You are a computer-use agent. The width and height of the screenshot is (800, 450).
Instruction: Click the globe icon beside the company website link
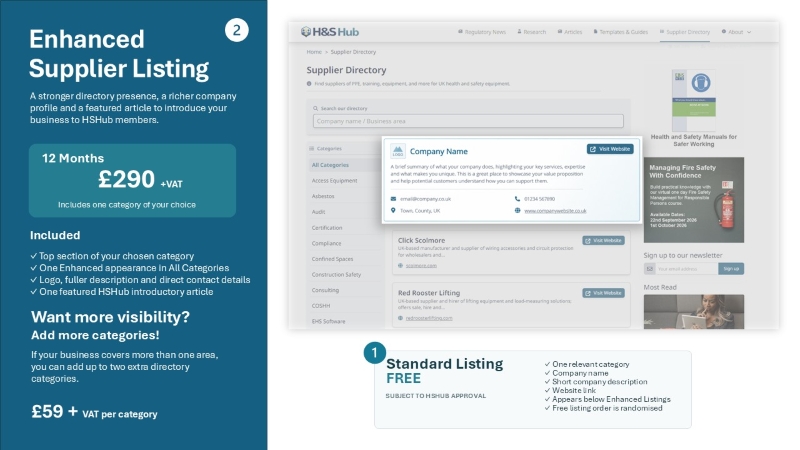pyautogui.click(x=517, y=210)
